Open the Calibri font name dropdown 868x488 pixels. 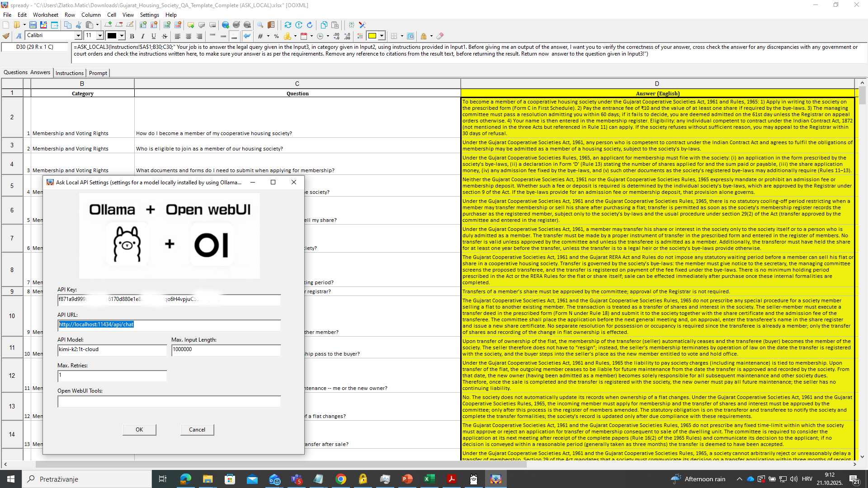(78, 36)
